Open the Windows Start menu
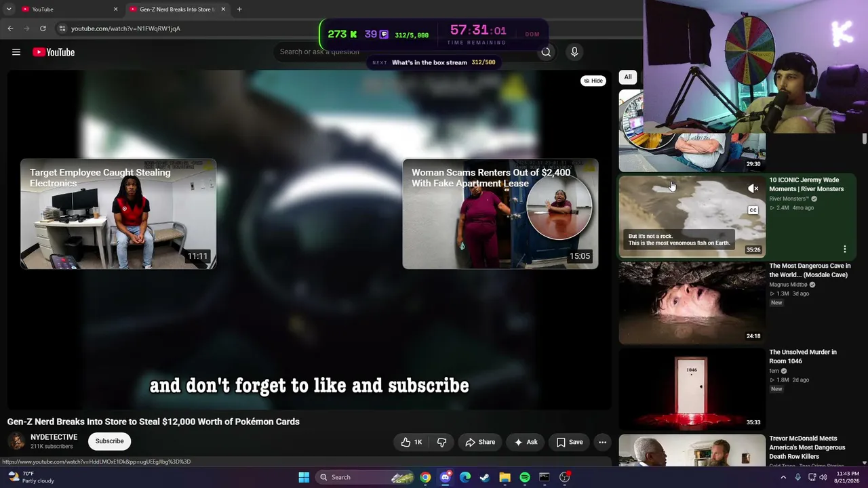The image size is (868, 488). [304, 477]
